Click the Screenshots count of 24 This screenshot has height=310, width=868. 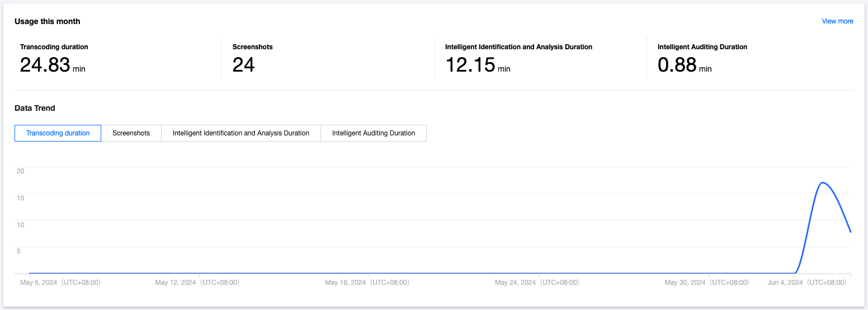[x=244, y=65]
